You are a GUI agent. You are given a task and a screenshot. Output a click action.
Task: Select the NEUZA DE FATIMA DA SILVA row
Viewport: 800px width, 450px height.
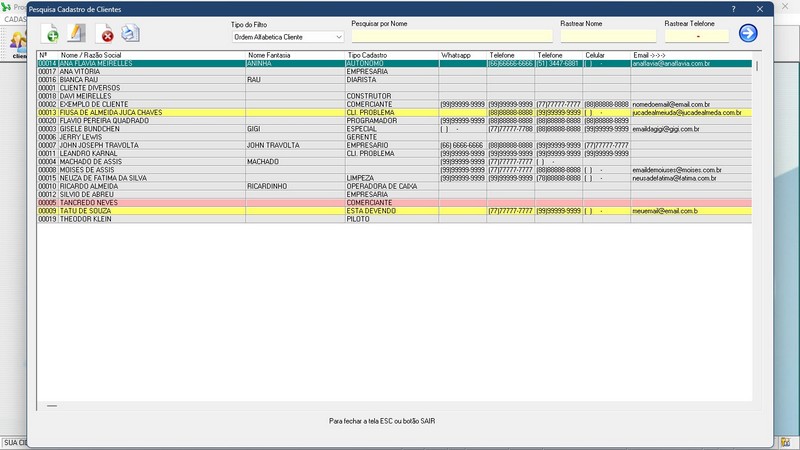pos(394,178)
